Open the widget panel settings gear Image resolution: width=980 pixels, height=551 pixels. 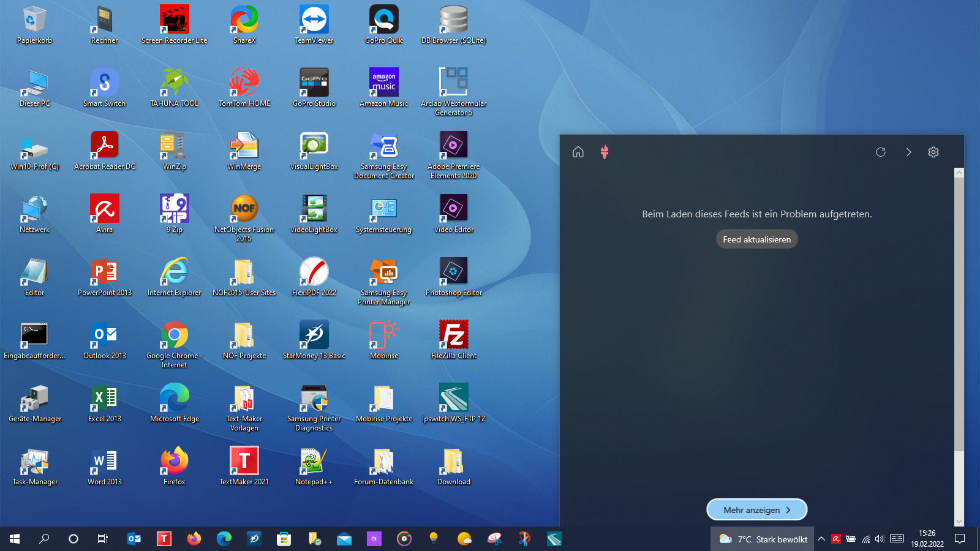tap(933, 152)
